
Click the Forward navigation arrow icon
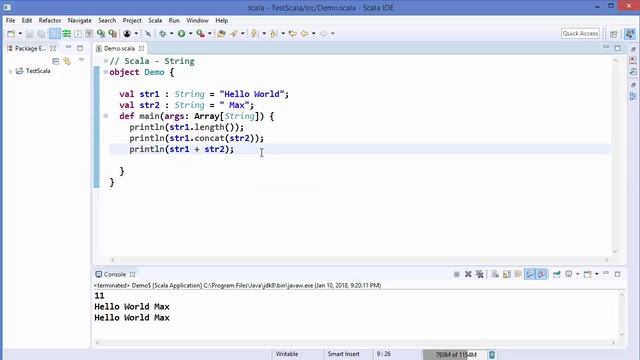pyautogui.click(x=323, y=34)
